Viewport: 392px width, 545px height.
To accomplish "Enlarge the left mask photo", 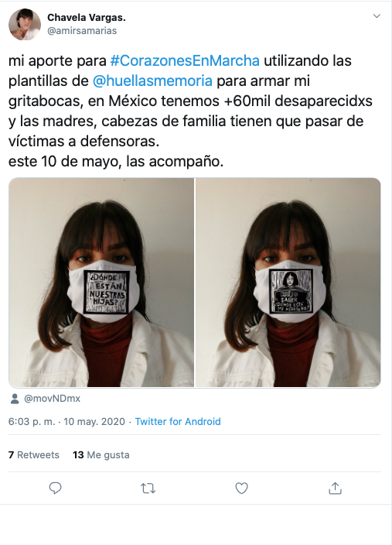I will [101, 283].
